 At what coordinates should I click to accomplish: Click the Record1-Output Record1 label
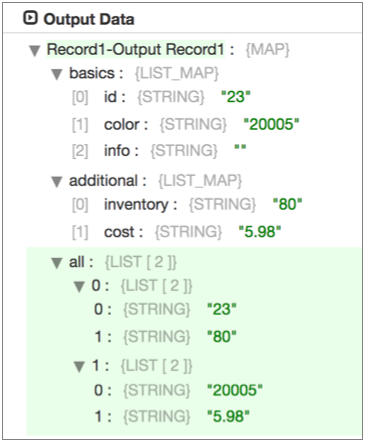tap(136, 50)
